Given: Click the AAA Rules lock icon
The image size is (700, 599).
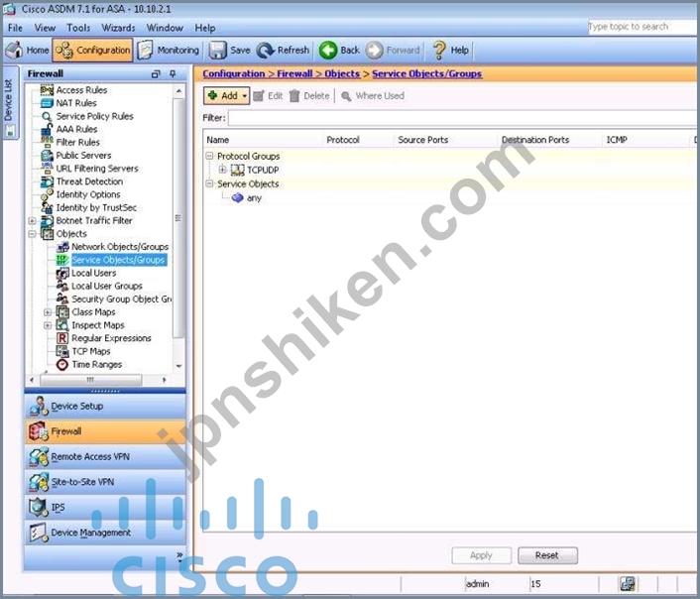Looking at the screenshot, I should pyautogui.click(x=47, y=130).
